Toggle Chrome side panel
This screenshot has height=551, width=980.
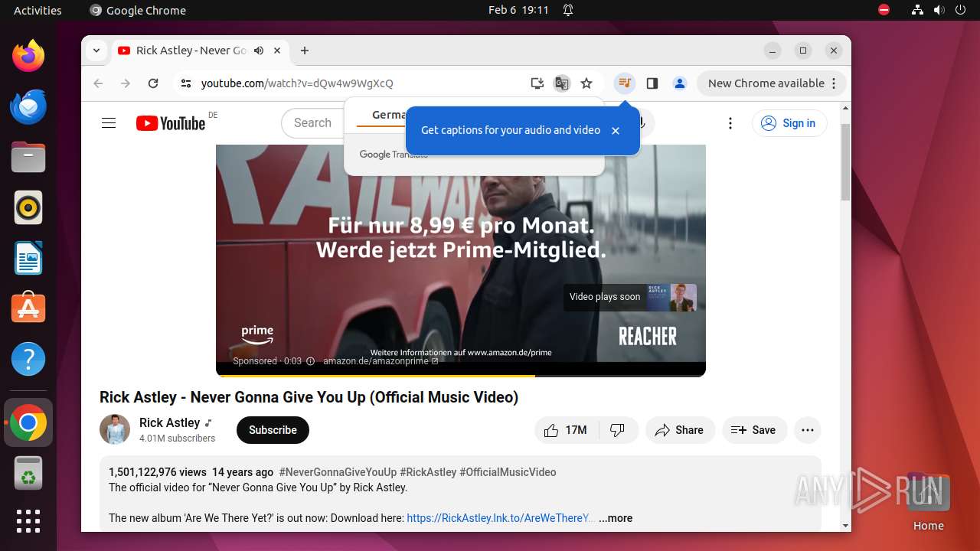[652, 83]
